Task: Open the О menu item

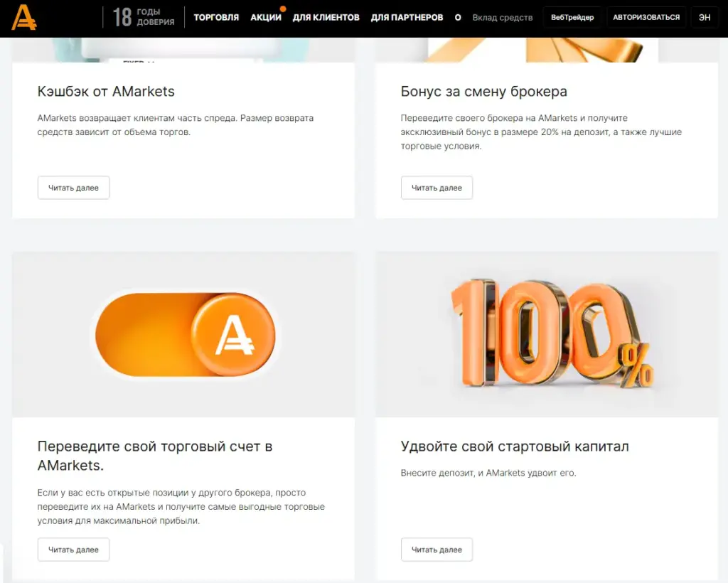Action: 457,17
